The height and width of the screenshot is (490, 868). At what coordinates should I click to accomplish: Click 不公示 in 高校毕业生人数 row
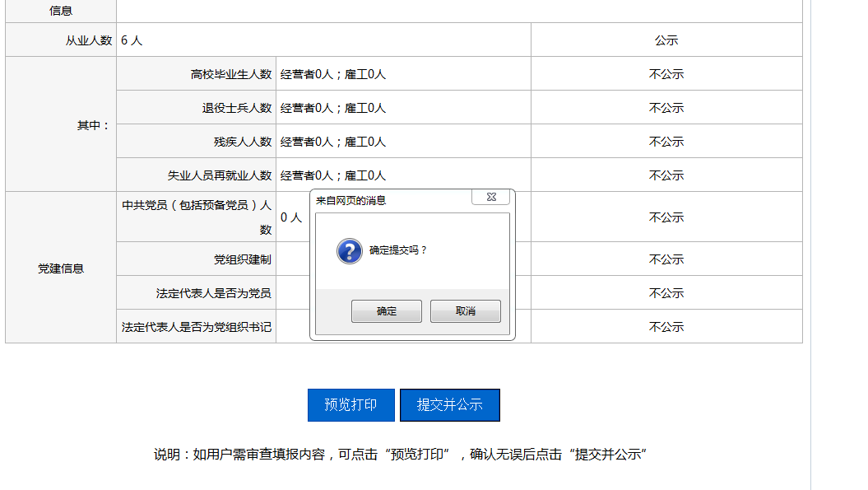click(666, 74)
